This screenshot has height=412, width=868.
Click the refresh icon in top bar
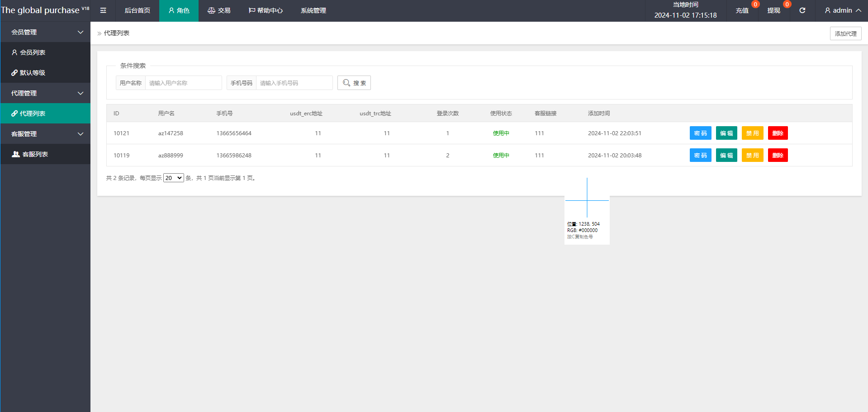[802, 10]
